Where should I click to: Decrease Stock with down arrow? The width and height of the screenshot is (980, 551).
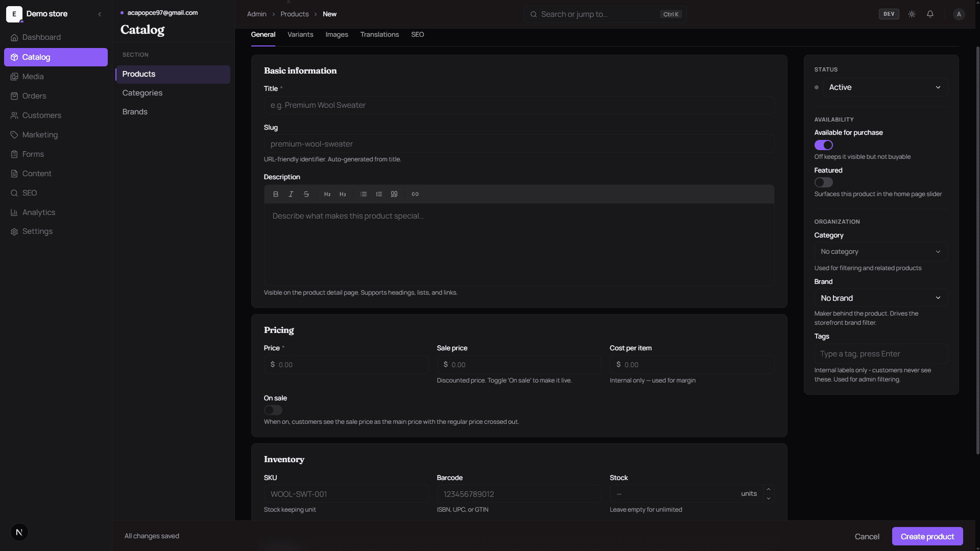[x=768, y=498]
